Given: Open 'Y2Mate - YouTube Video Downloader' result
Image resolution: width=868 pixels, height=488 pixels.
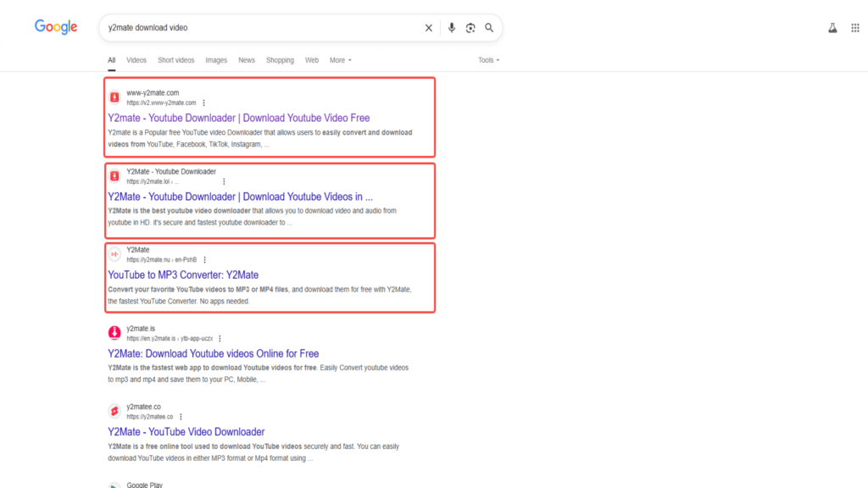Looking at the screenshot, I should point(186,432).
